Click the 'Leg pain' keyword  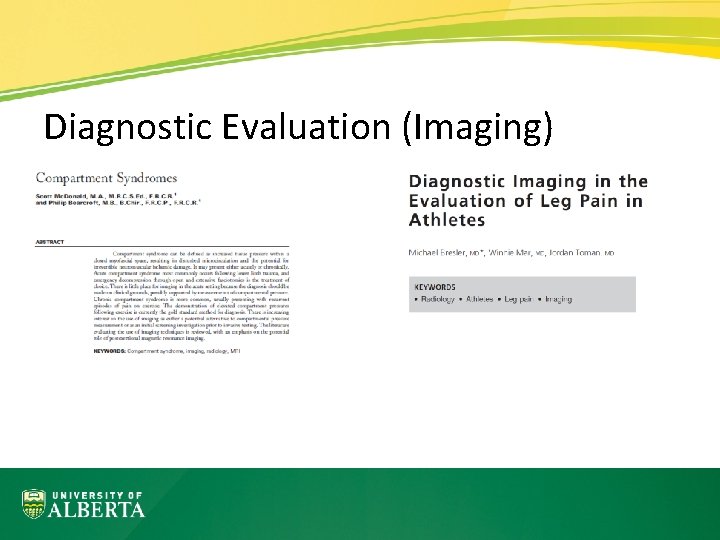pos(518,299)
